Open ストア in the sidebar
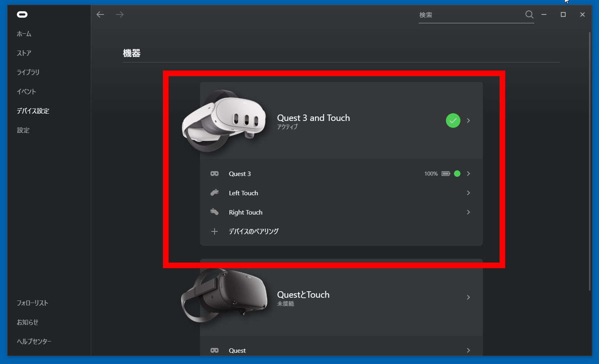Image resolution: width=599 pixels, height=364 pixels. click(x=24, y=53)
